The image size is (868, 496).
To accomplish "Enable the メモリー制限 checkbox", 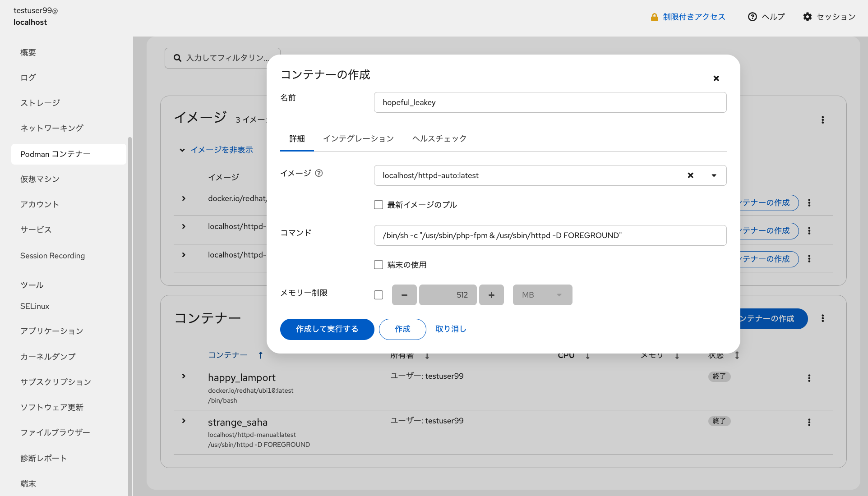I will (379, 295).
